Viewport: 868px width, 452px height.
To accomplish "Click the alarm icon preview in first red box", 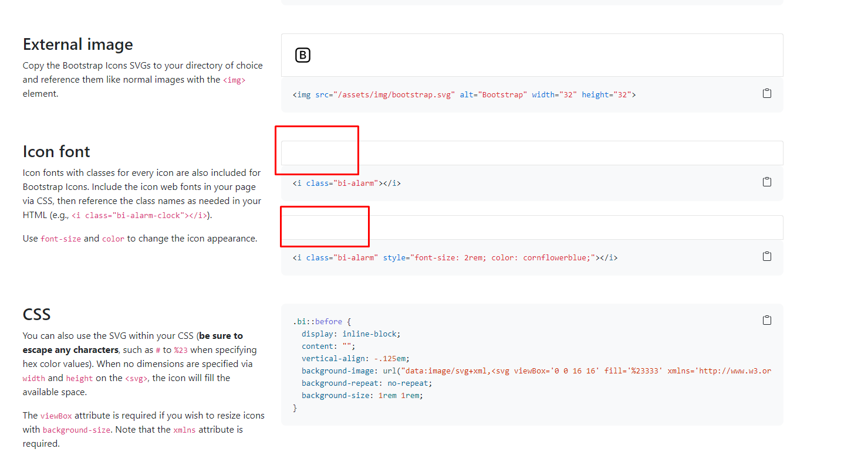I will click(317, 150).
